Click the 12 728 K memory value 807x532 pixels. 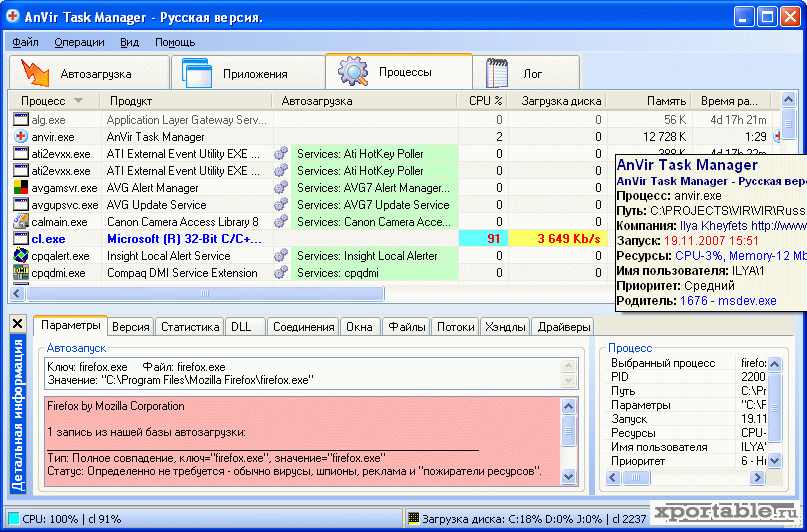[x=664, y=137]
